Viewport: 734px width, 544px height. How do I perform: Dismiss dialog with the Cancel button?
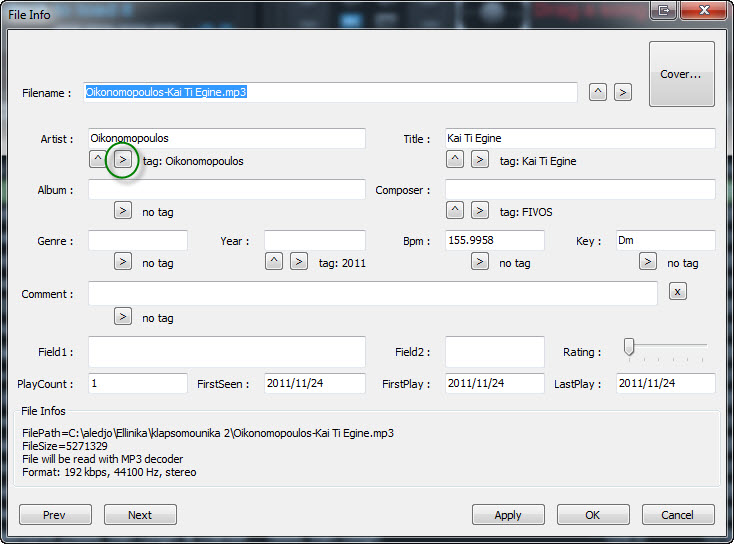678,515
